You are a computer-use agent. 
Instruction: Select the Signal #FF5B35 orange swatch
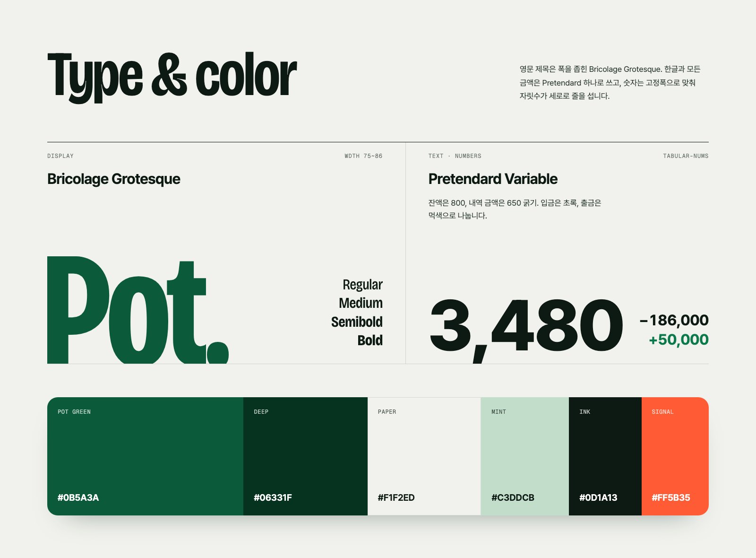[675, 456]
